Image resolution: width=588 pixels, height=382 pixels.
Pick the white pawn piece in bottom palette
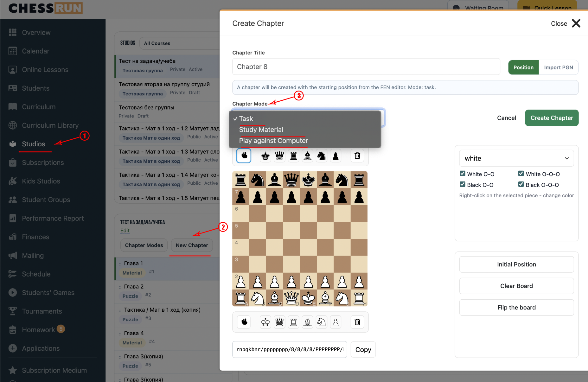336,322
